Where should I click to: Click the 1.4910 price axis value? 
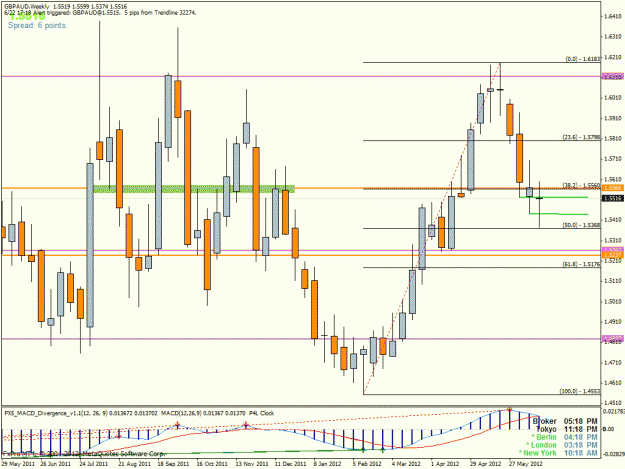613,322
